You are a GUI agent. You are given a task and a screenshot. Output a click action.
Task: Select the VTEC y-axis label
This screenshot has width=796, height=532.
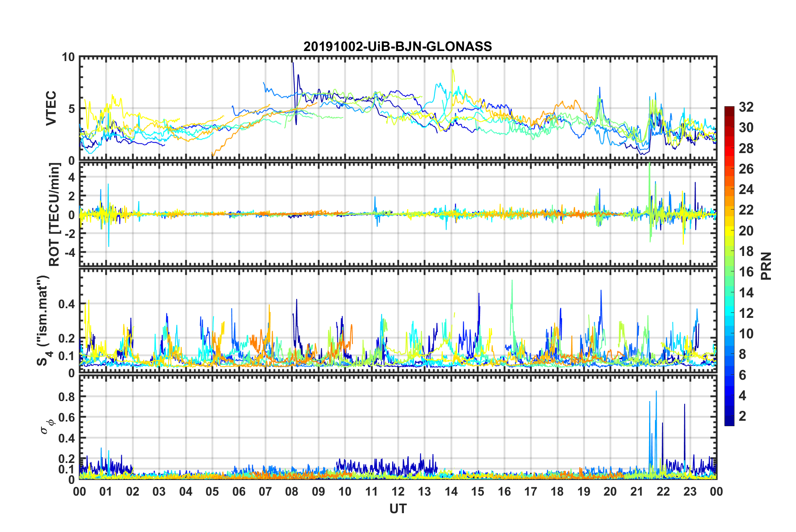pyautogui.click(x=51, y=109)
